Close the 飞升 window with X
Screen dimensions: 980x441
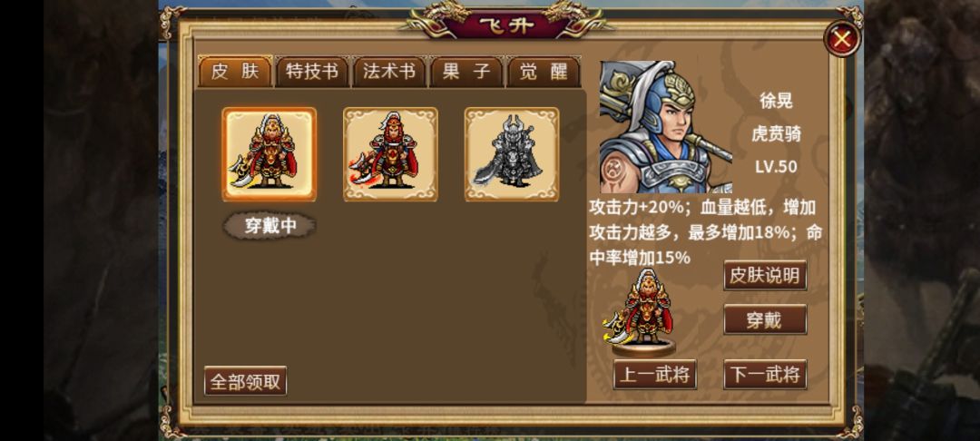tap(842, 39)
